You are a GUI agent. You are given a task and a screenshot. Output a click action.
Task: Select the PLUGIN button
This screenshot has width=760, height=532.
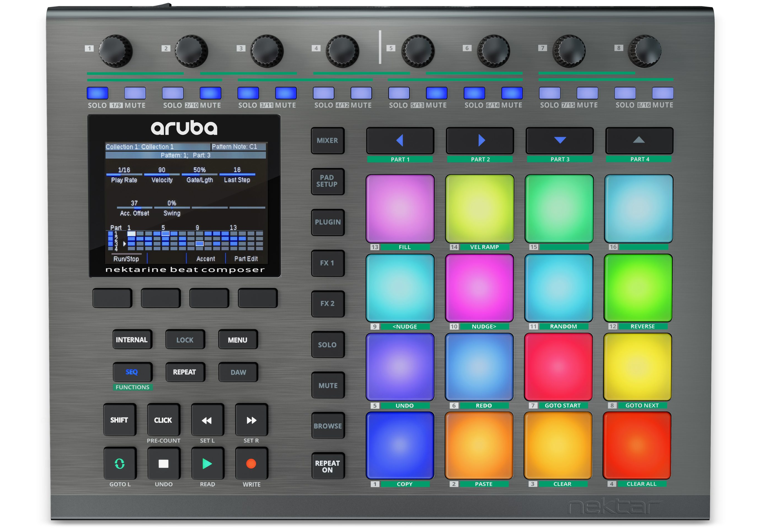328,222
